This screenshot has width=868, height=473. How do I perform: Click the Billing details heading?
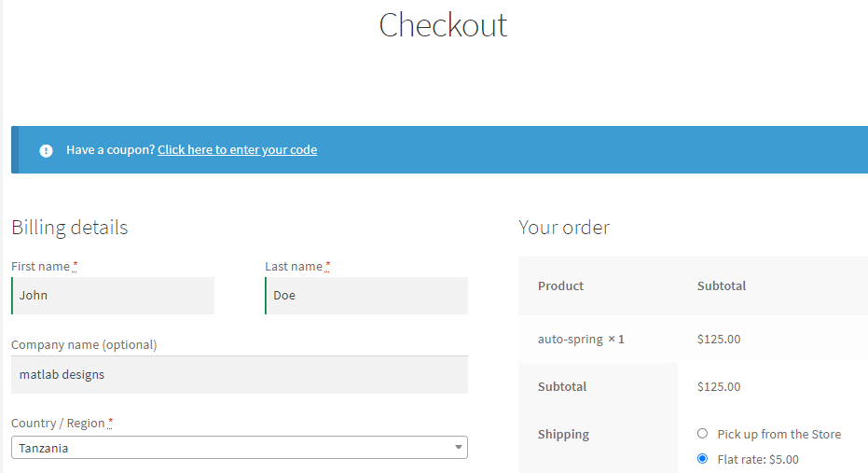coord(70,228)
